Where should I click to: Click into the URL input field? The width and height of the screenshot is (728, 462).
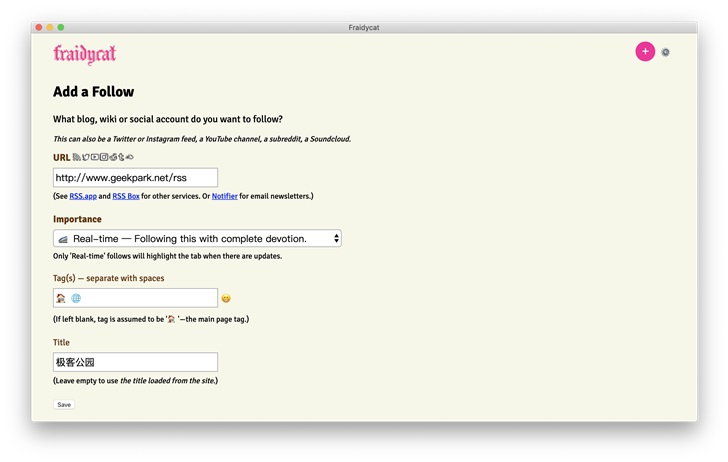[135, 177]
